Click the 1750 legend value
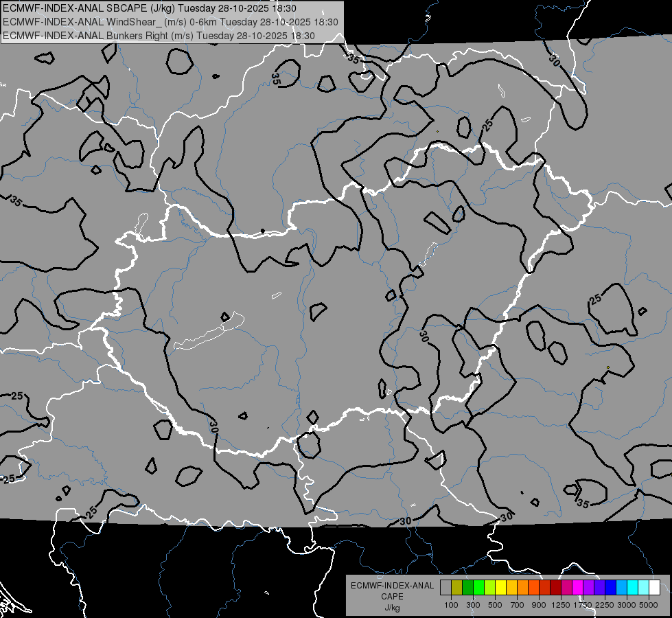This screenshot has width=672, height=618. pos(583,605)
